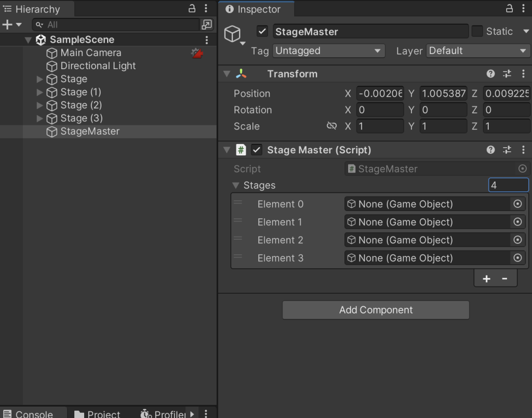Click the Hierarchy search field

(115, 24)
